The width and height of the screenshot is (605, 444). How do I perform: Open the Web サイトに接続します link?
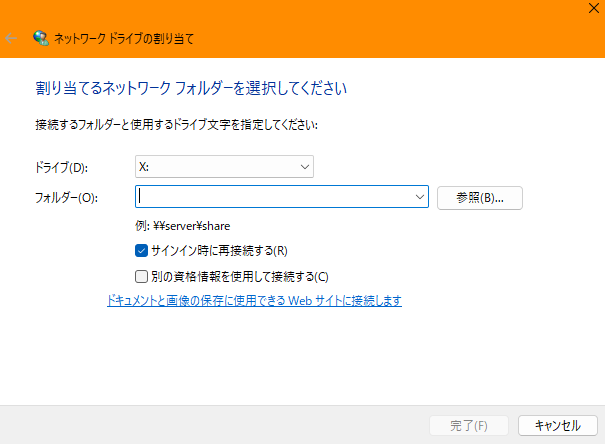[254, 300]
